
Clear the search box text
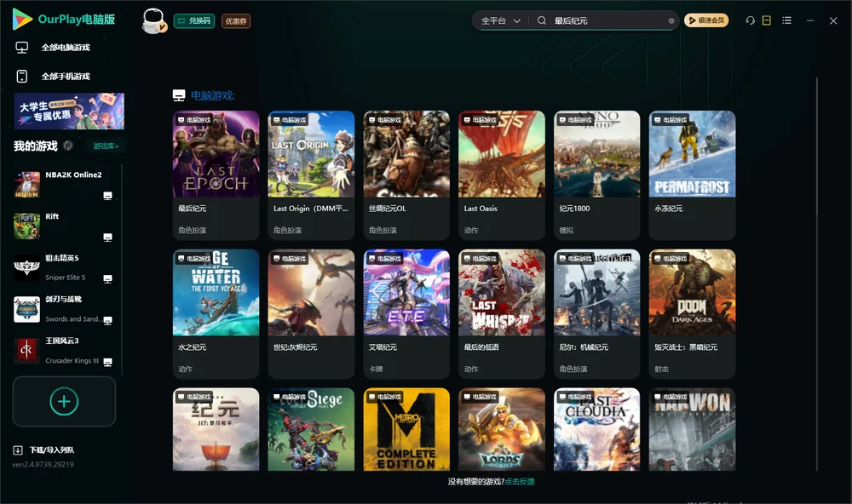[x=671, y=20]
